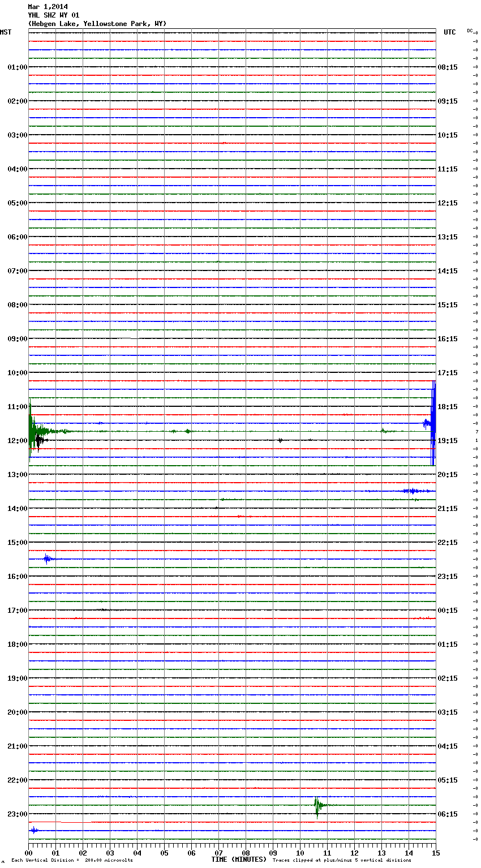This screenshot has height=868, width=481.
Task: Click the 'TIME (MINUTES)' axis title
Action: [x=239, y=860]
